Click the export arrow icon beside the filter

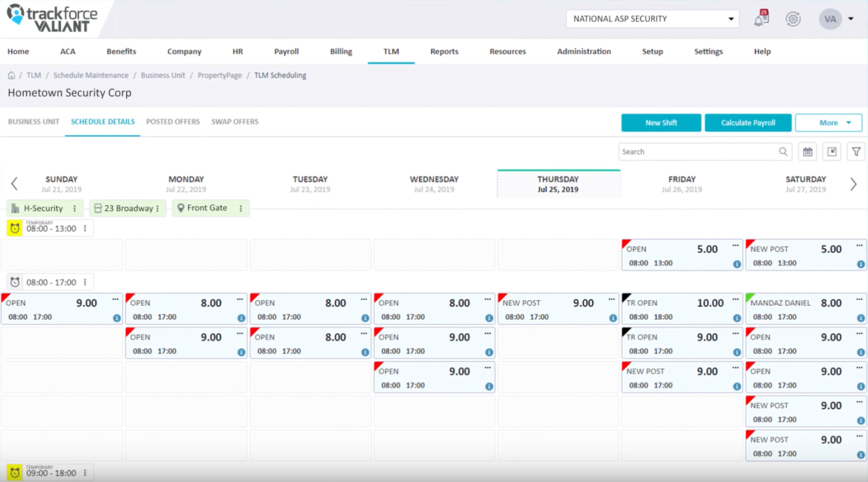click(x=831, y=152)
